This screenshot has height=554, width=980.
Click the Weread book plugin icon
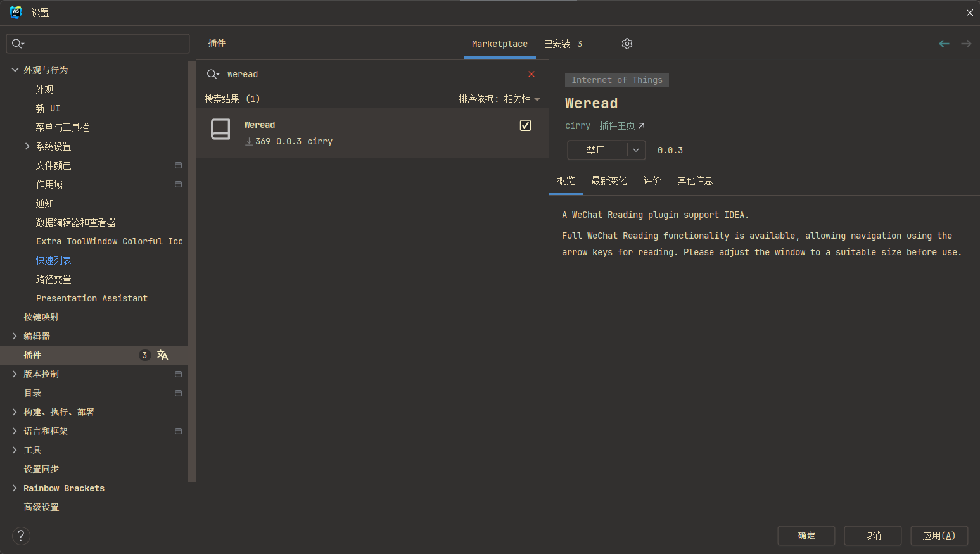pos(220,129)
